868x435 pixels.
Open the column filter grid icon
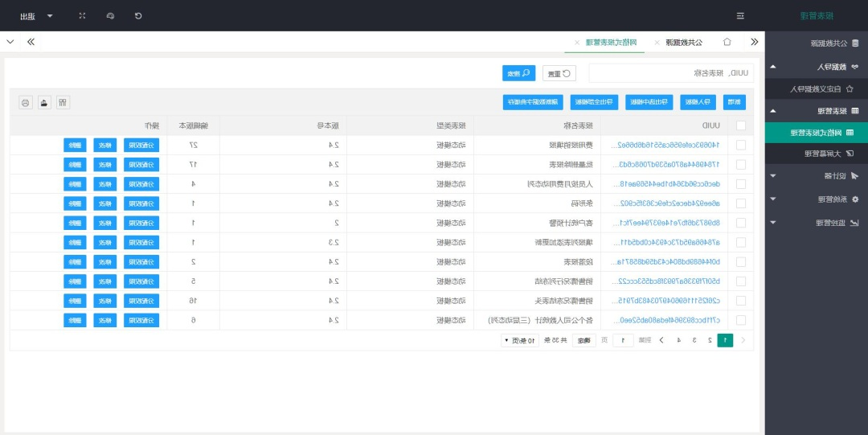(x=63, y=102)
